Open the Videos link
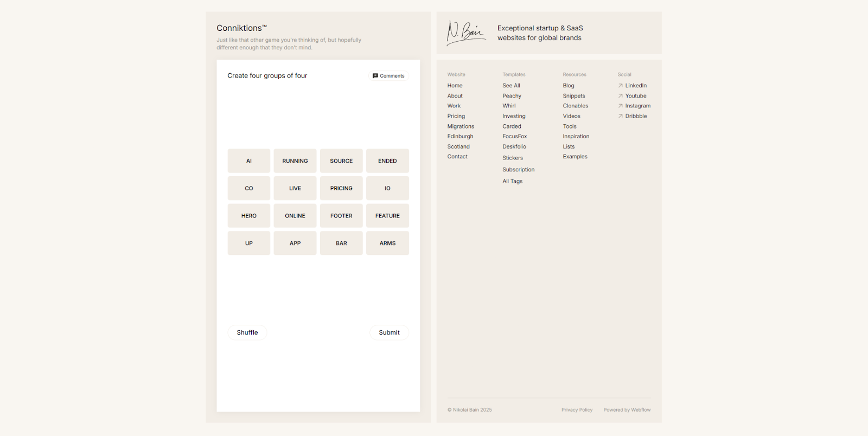 (x=571, y=116)
